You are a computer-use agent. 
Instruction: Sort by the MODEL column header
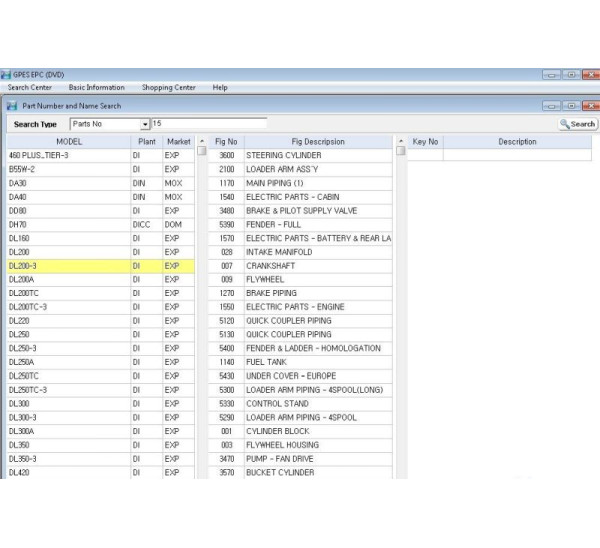click(x=68, y=142)
